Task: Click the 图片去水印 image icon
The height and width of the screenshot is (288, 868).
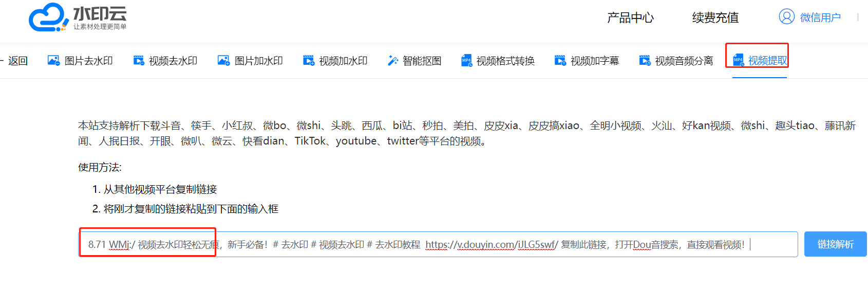Action: click(53, 61)
